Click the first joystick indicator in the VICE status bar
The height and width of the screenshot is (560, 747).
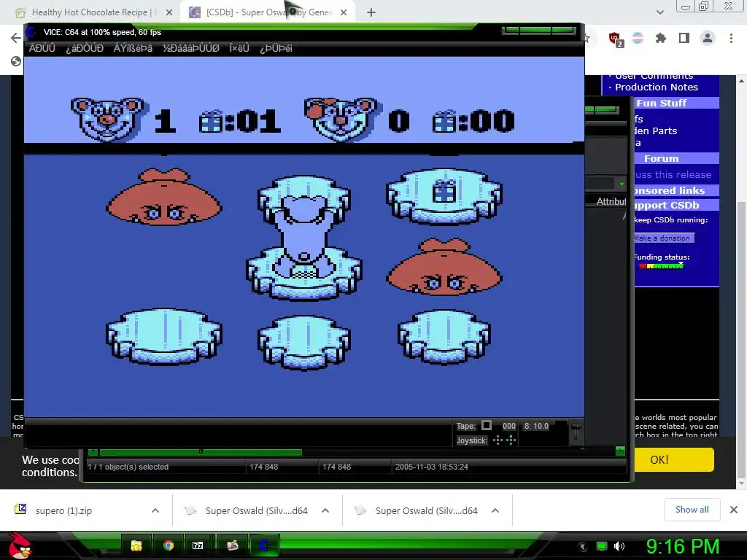click(x=498, y=440)
